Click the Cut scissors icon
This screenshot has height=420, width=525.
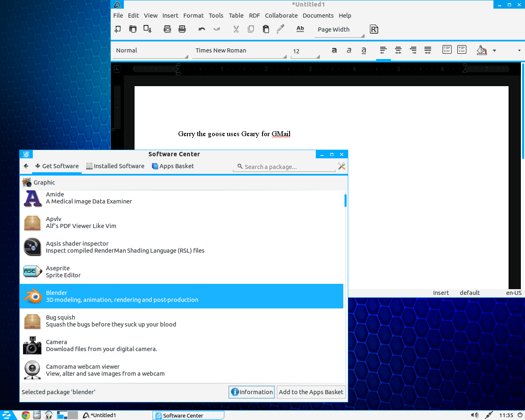coord(236,29)
